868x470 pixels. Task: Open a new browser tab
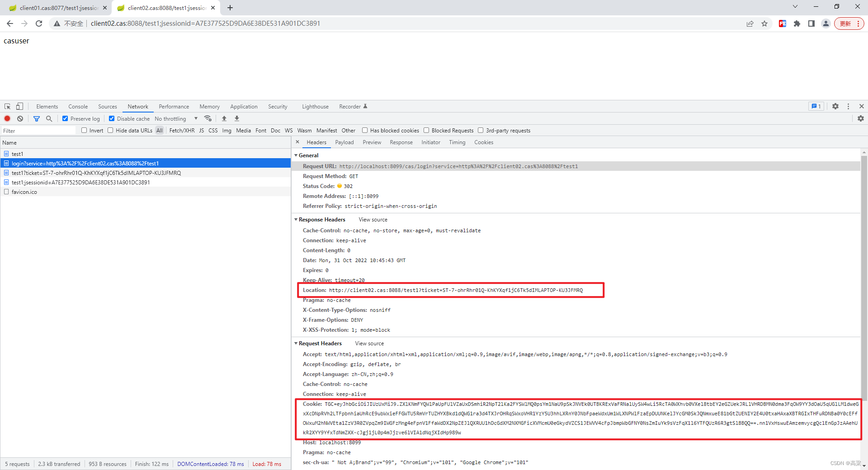pos(230,8)
